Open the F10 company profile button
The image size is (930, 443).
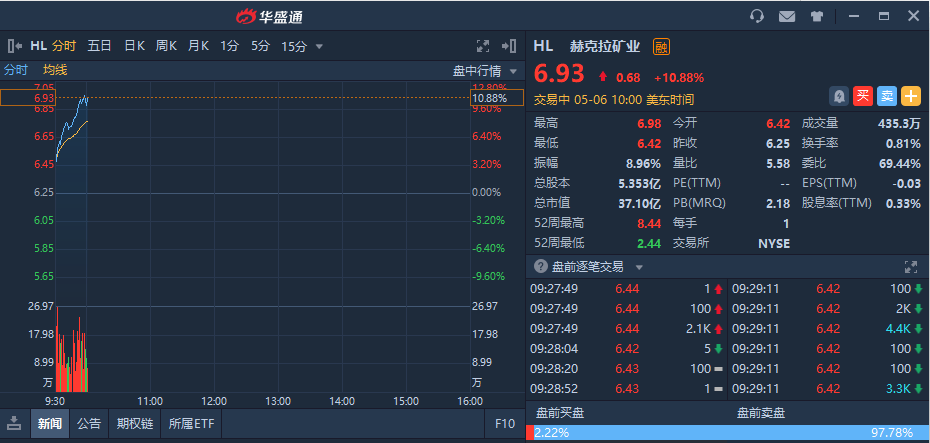pos(505,423)
